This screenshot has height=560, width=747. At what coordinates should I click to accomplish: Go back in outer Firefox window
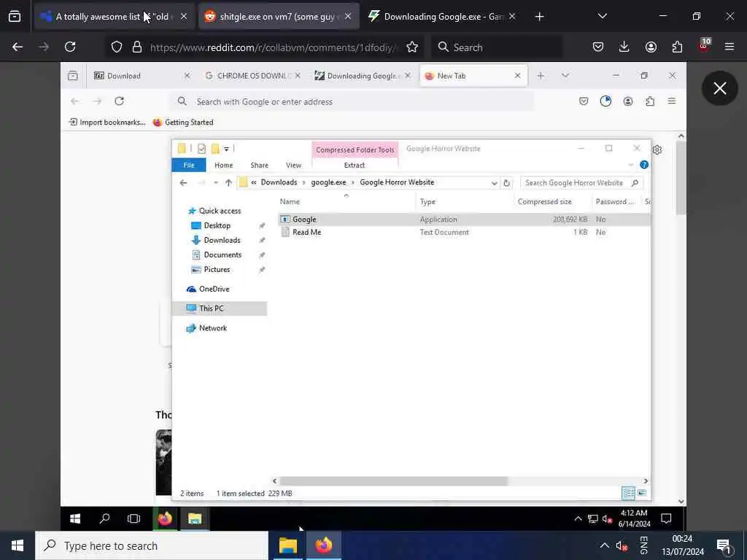(x=18, y=47)
